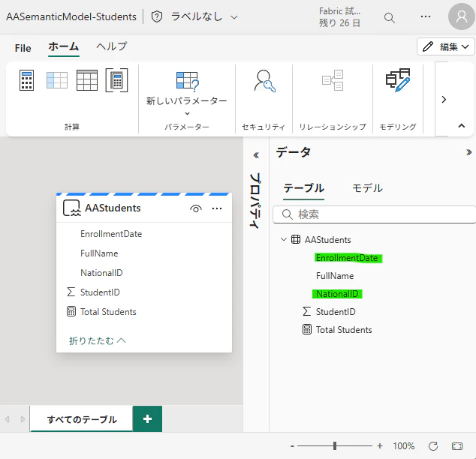Image resolution: width=476 pixels, height=459 pixels.
Task: Select Total Students in AAStudents card
Action: (108, 312)
